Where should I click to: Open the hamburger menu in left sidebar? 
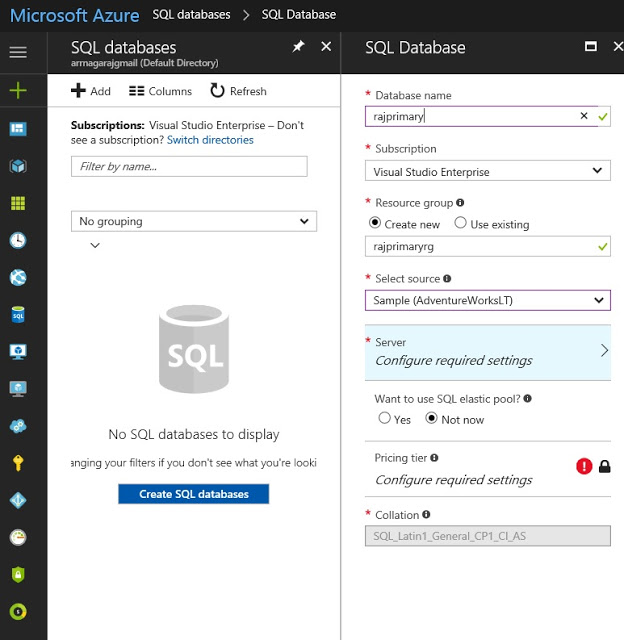click(18, 52)
